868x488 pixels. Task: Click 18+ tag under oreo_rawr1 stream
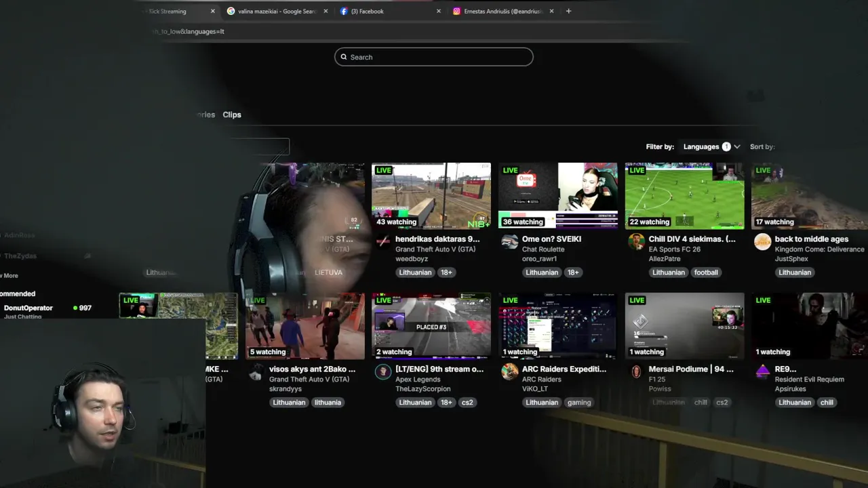(x=573, y=272)
